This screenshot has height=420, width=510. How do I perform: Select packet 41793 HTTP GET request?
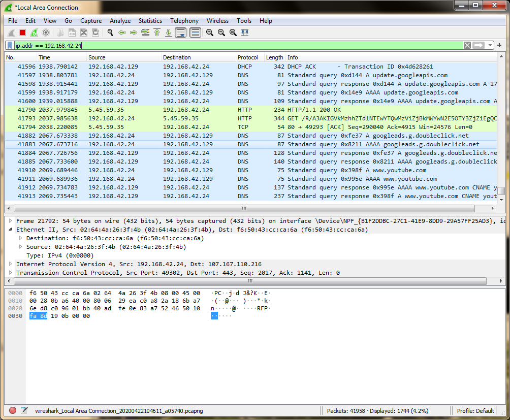[x=251, y=118]
